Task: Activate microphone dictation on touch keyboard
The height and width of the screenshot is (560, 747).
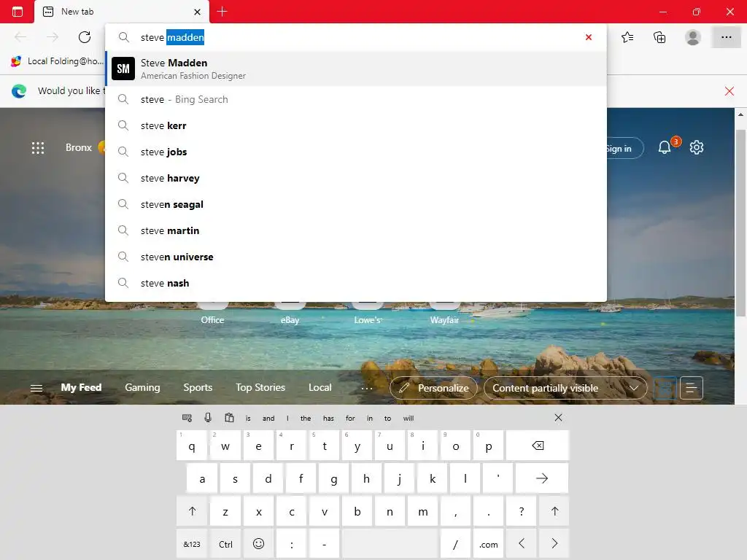Action: tap(208, 418)
